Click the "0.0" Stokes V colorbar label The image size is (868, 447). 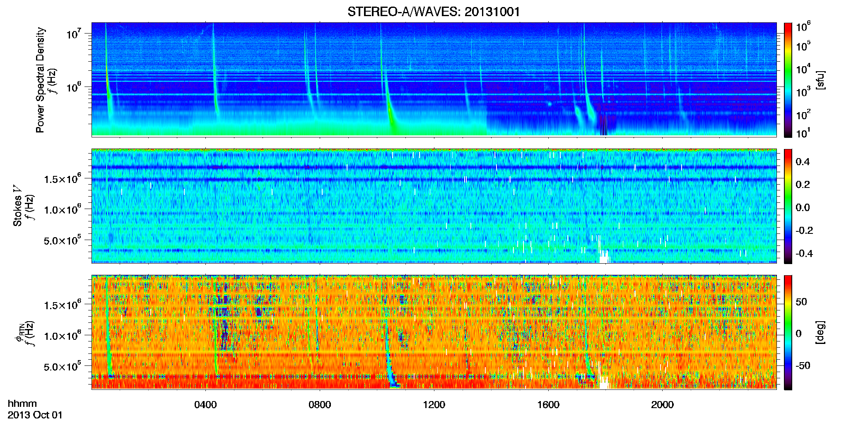point(803,207)
